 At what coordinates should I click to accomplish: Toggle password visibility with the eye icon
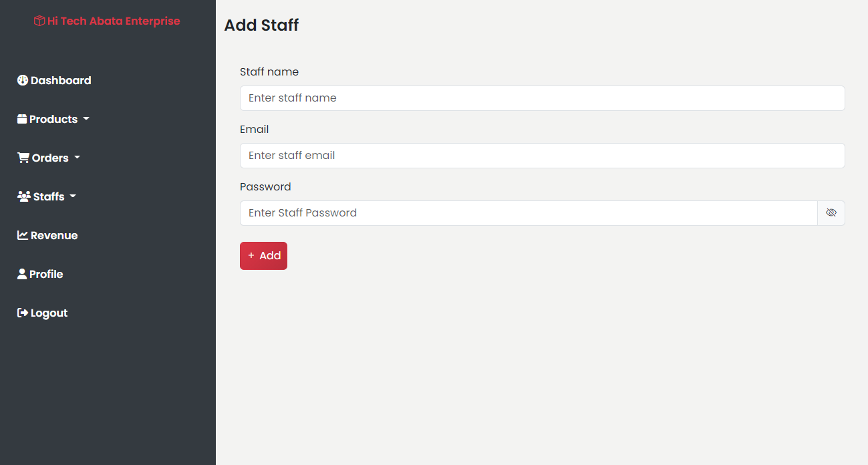[x=831, y=213]
